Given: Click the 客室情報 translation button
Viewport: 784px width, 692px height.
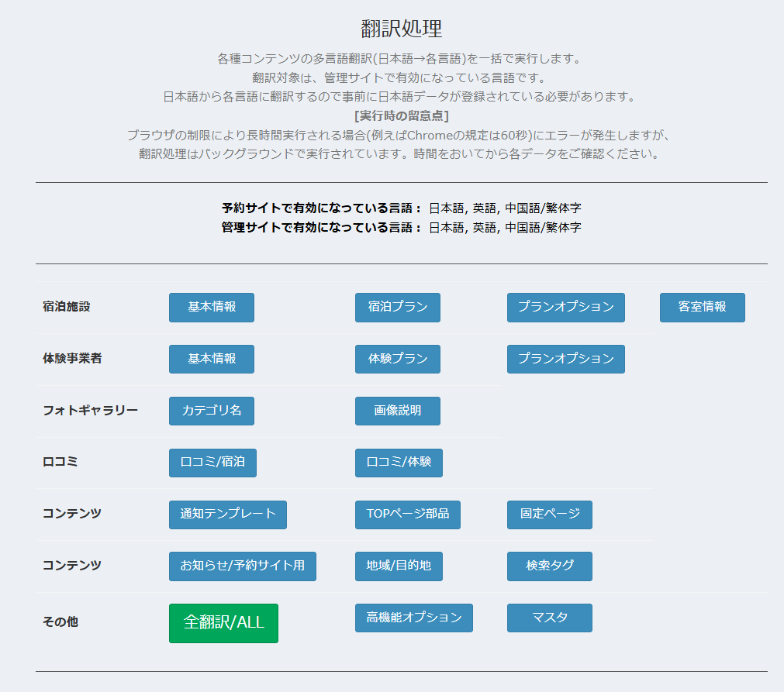Looking at the screenshot, I should pos(702,308).
